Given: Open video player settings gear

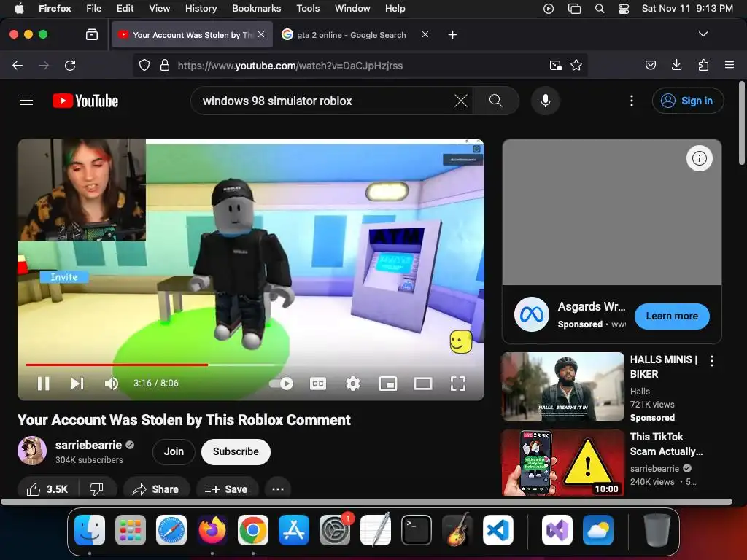Looking at the screenshot, I should click(x=353, y=384).
